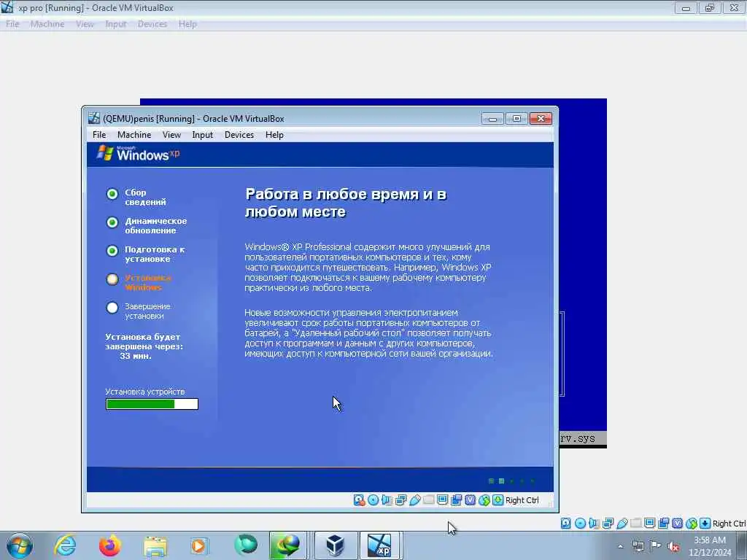Click the Show Desktop strip at taskbar end
The height and width of the screenshot is (560, 747).
742,545
